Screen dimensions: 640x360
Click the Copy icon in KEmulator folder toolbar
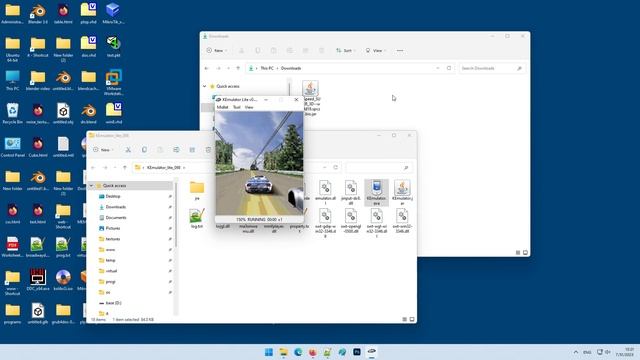click(144, 150)
